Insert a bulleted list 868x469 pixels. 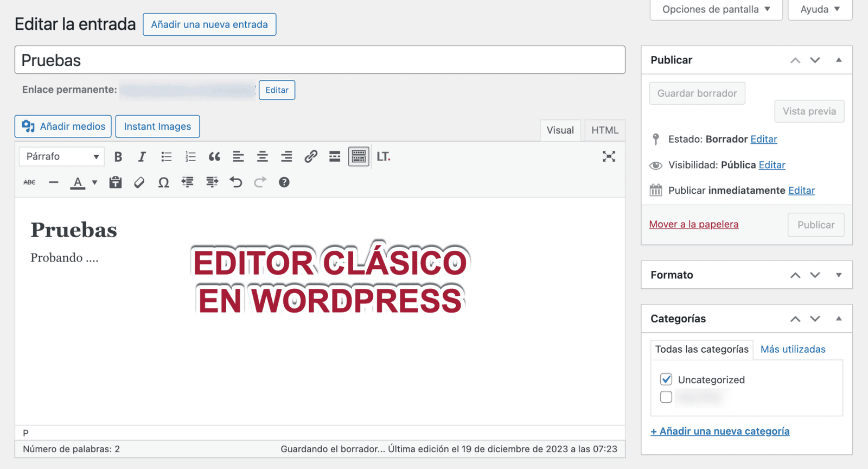(166, 157)
